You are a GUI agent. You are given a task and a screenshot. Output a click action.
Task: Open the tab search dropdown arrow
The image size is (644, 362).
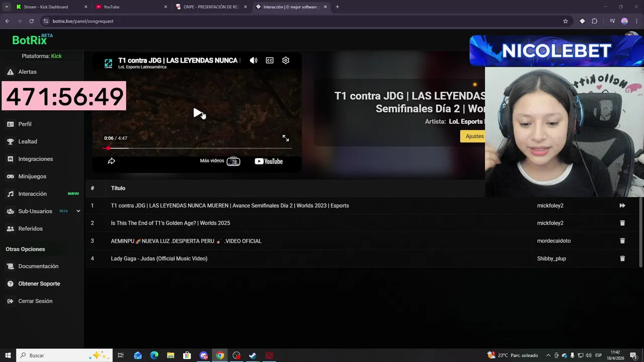pos(7,7)
